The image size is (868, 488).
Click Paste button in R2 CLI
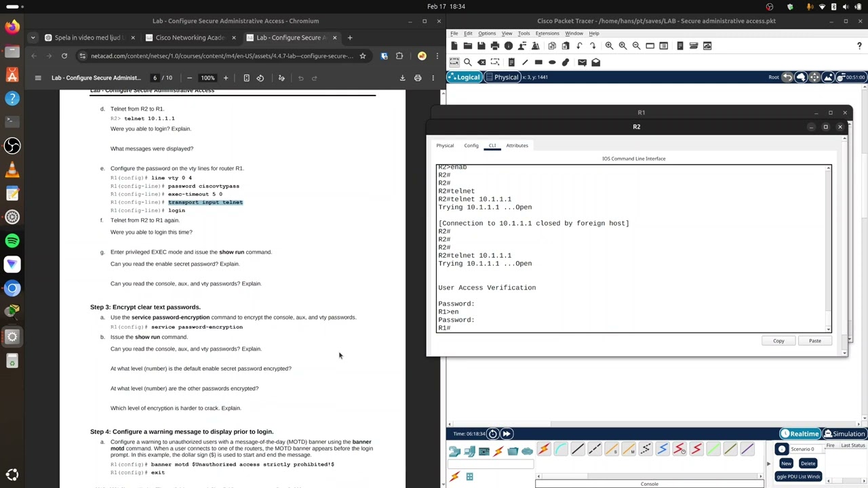tap(814, 341)
